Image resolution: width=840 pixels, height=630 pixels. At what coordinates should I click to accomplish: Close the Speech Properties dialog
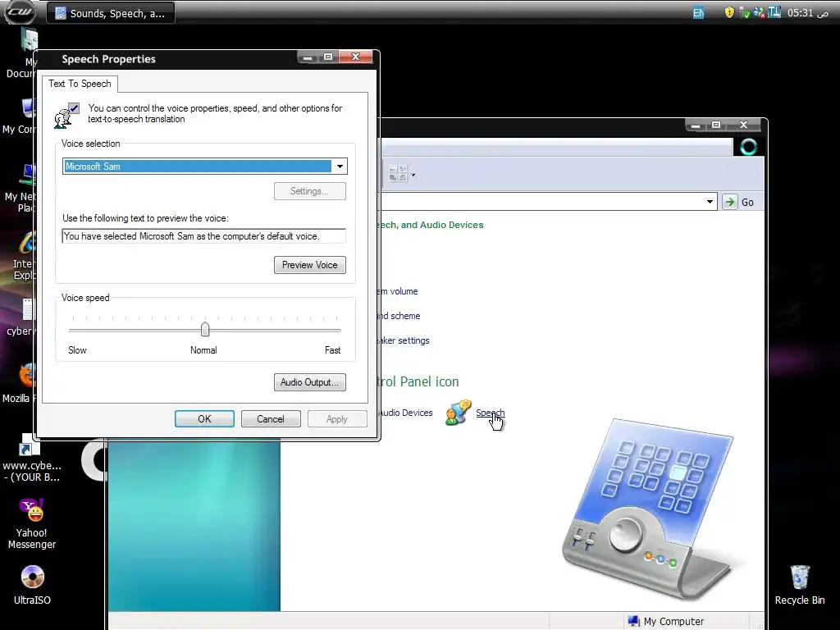coord(355,57)
